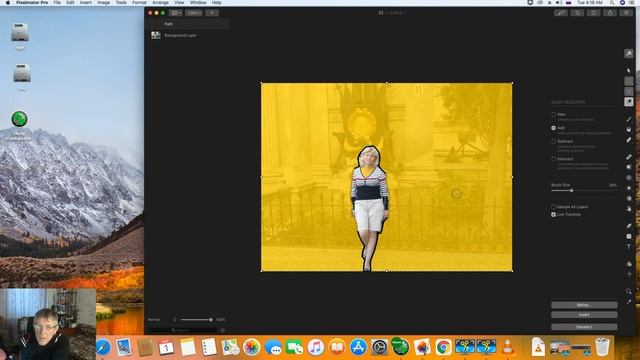The height and width of the screenshot is (360, 640).
Task: Click the Crop icon in top toolbar
Action: 577,13
